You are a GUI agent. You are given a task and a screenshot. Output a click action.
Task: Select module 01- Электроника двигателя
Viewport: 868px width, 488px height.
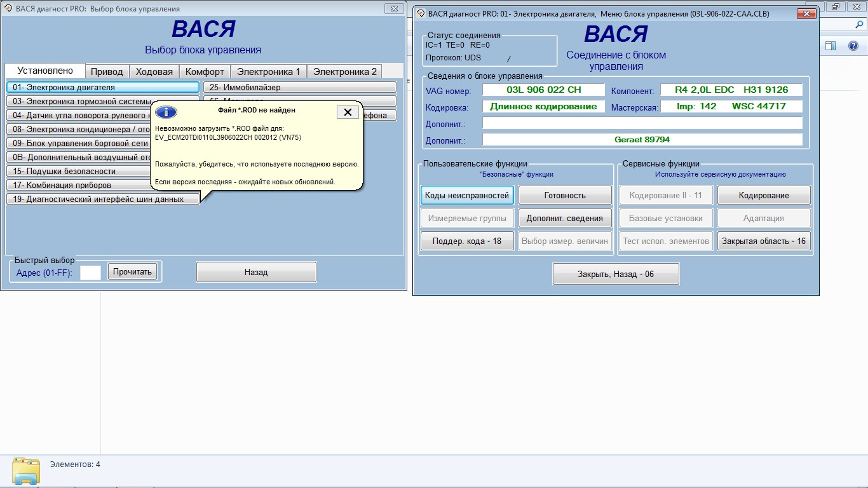(x=103, y=87)
